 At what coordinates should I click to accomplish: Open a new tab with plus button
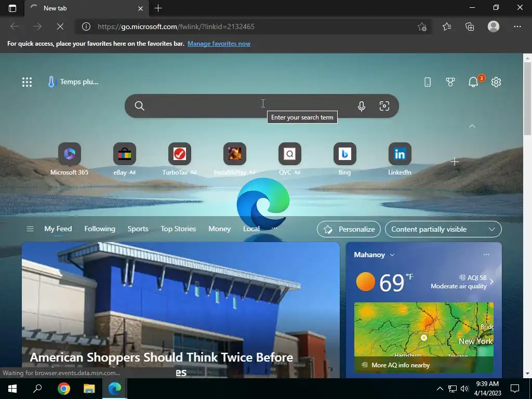[158, 8]
